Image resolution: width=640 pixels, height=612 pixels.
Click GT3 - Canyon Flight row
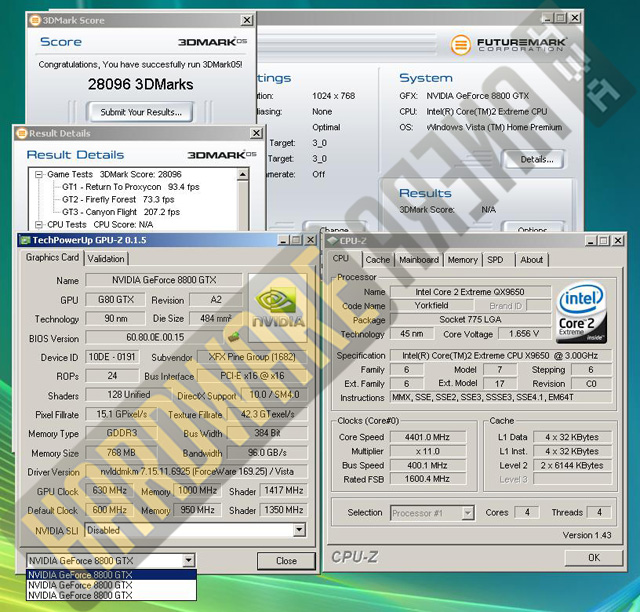(x=121, y=212)
